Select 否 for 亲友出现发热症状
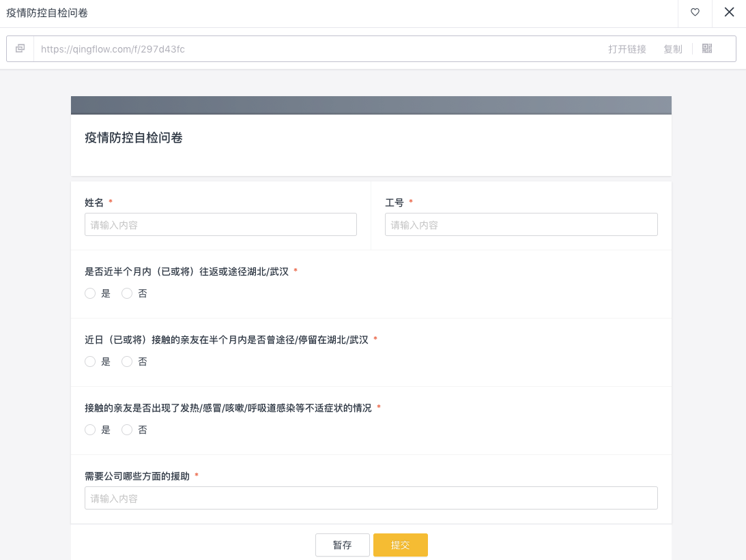The image size is (746, 560). pyautogui.click(x=126, y=430)
